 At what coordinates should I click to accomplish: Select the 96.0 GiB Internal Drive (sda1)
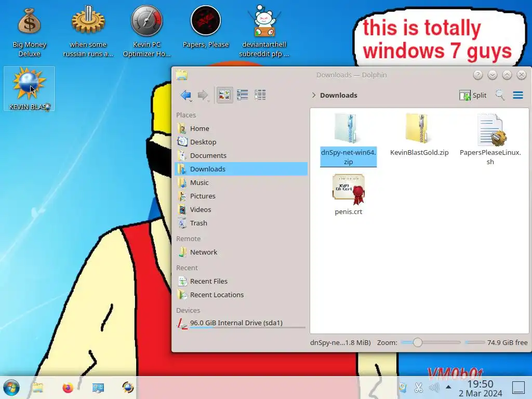click(241, 323)
